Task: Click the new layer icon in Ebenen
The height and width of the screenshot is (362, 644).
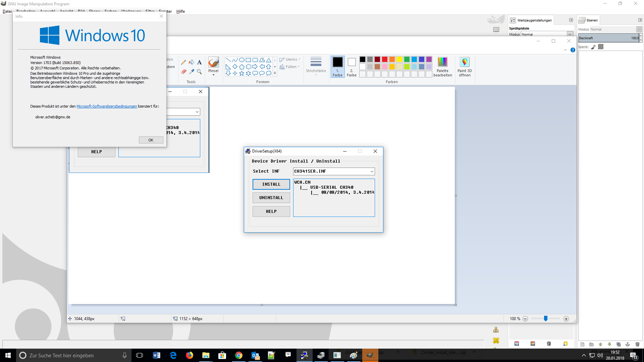Action: pos(582,344)
